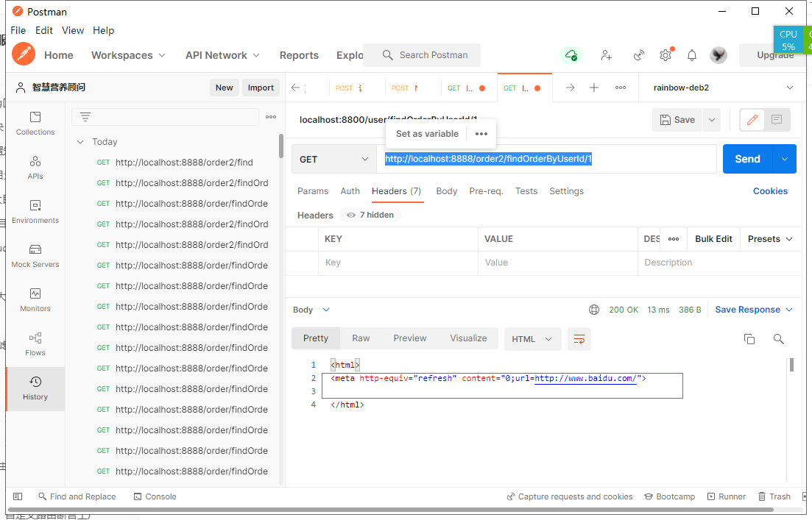The height and width of the screenshot is (520, 812).
Task: Open the HTML format dropdown
Action: [532, 339]
